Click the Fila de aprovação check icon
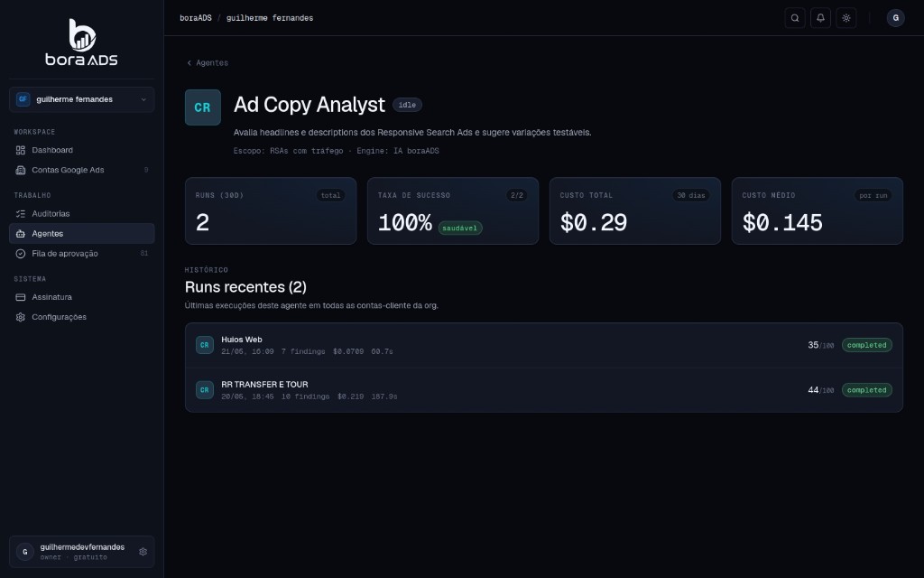The width and height of the screenshot is (924, 578). [21, 254]
